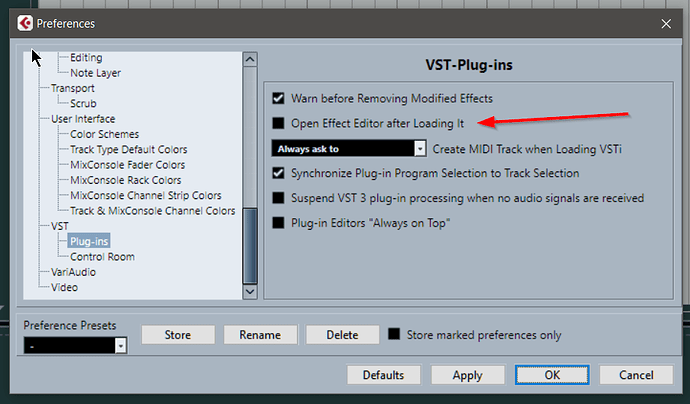Image resolution: width=690 pixels, height=404 pixels.
Task: Toggle Synchronize Plug-in Program Selection to Track Selection
Action: pyautogui.click(x=279, y=173)
